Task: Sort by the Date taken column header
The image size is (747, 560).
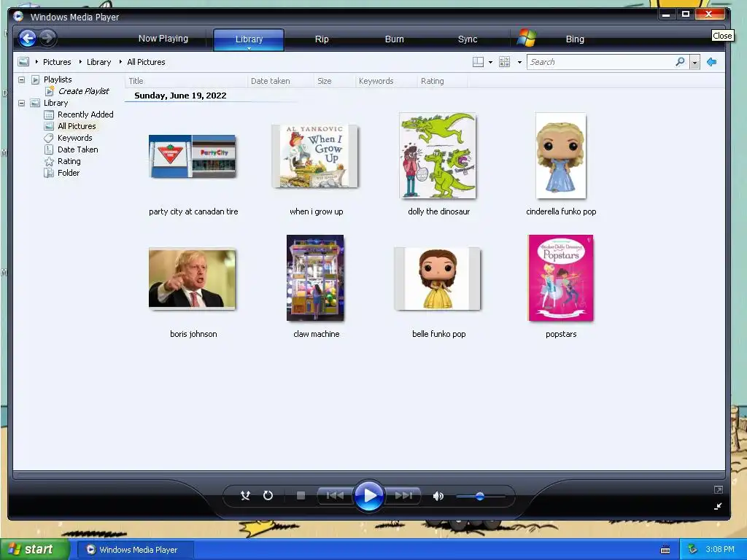Action: (281, 81)
